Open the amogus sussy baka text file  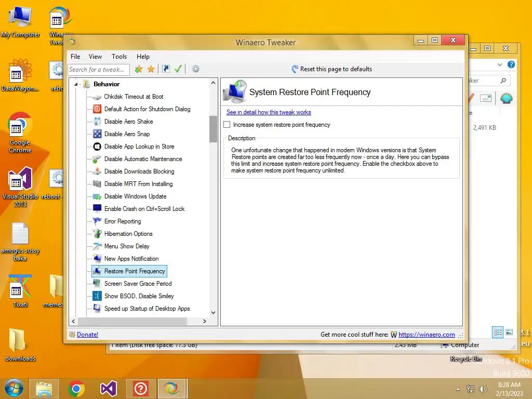pyautogui.click(x=20, y=242)
